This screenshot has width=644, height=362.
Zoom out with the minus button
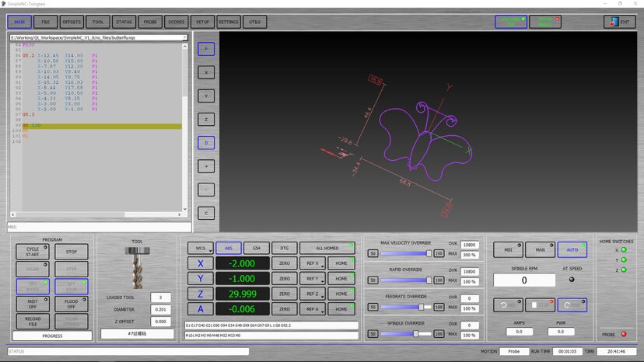206,190
